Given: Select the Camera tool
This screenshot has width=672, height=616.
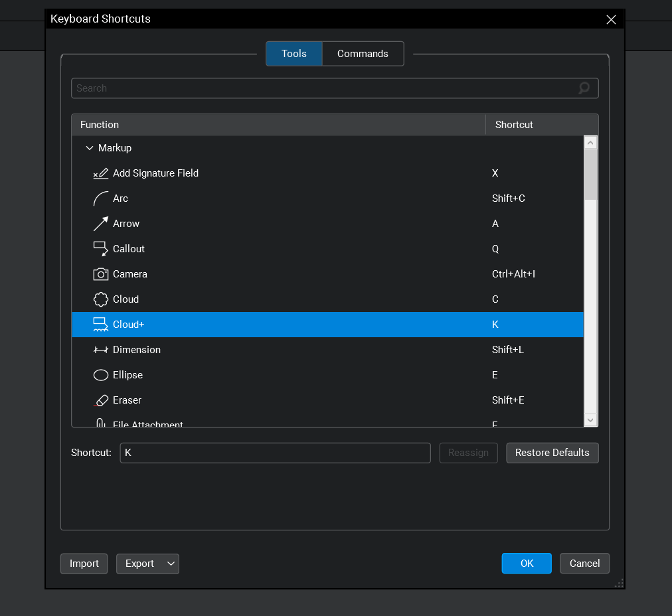Looking at the screenshot, I should (x=129, y=274).
